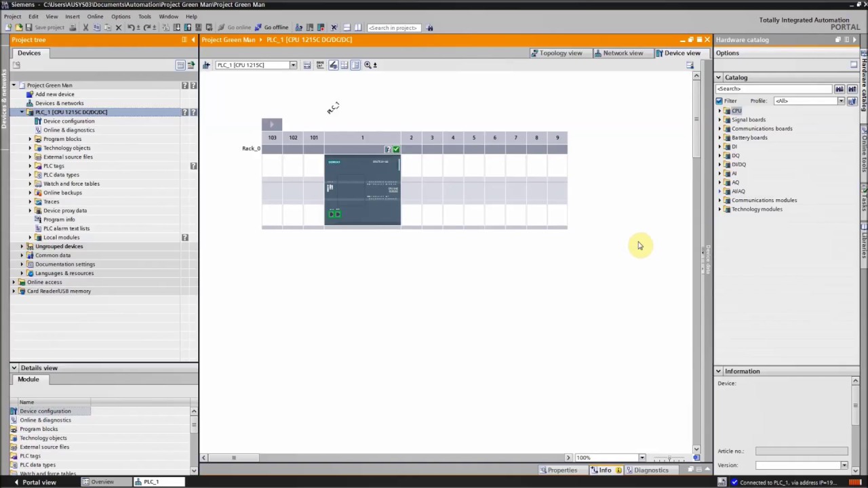Click the Open project icon
Image resolution: width=868 pixels, height=488 pixels.
19,28
